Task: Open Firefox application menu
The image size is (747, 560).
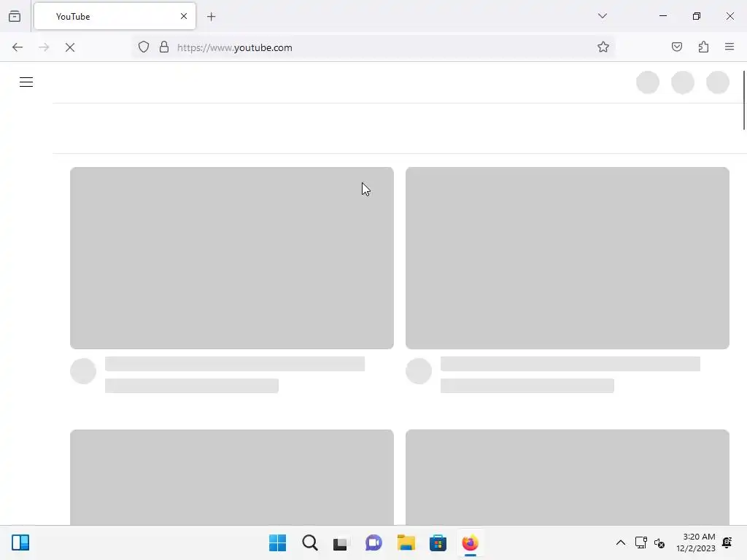Action: pos(729,47)
